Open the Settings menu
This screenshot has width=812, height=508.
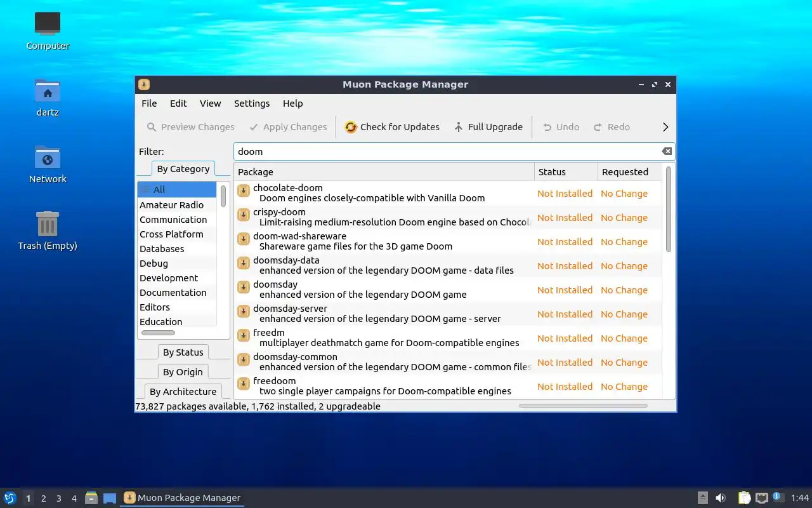(252, 104)
